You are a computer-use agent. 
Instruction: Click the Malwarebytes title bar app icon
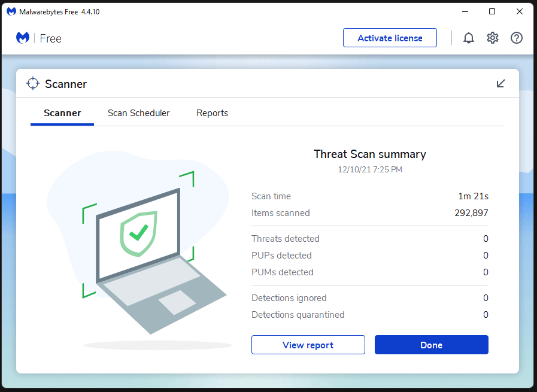(x=11, y=11)
